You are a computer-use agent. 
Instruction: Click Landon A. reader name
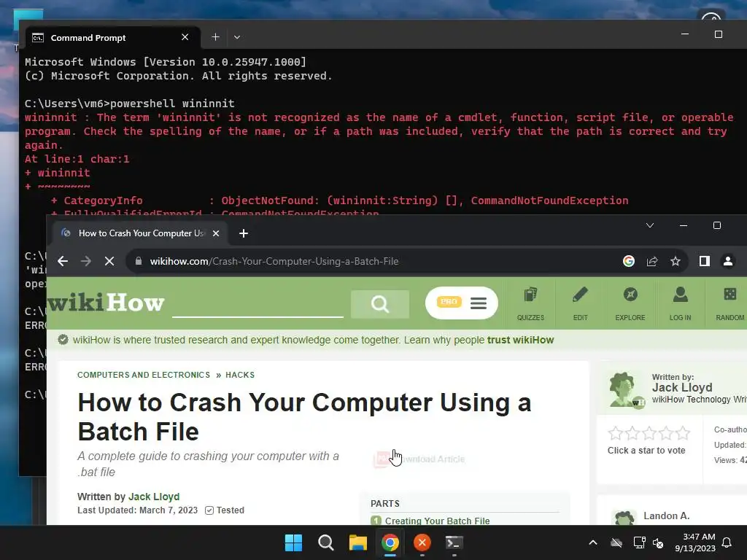(667, 516)
